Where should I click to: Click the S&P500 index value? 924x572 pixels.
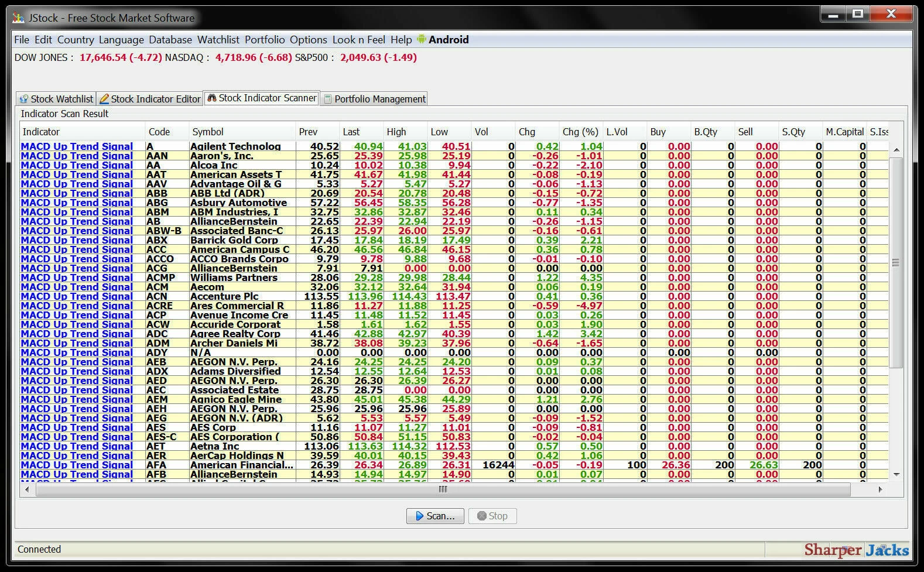point(378,57)
